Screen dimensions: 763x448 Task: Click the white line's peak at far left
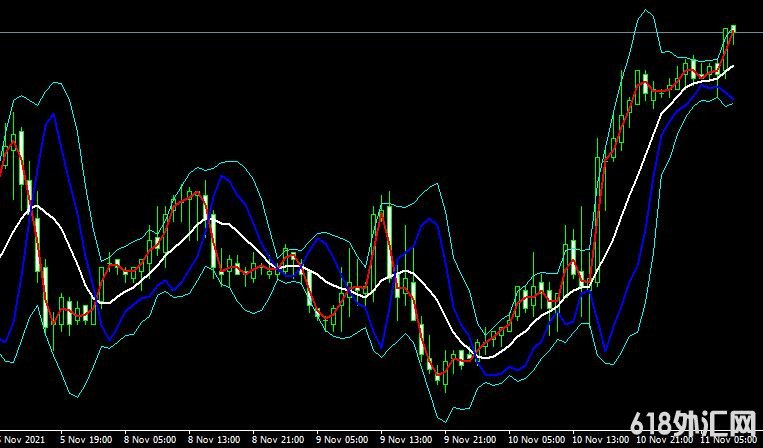point(36,206)
